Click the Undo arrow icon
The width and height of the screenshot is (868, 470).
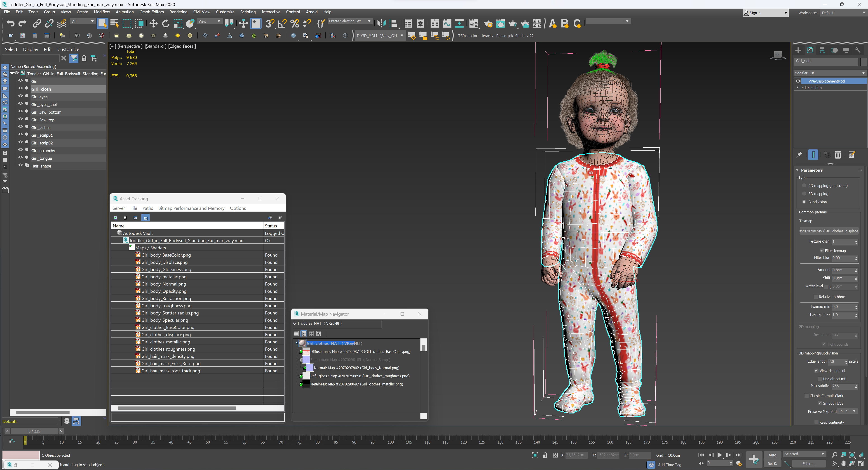coord(10,23)
